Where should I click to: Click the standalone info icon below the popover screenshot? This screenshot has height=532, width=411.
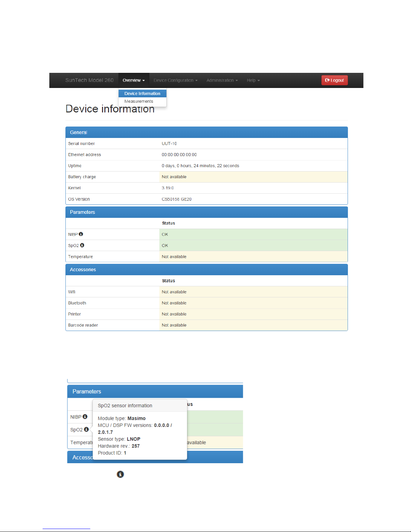tap(120, 474)
